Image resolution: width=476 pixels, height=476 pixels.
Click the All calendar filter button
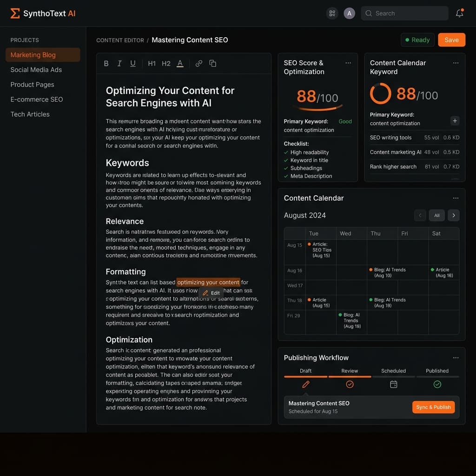click(437, 215)
